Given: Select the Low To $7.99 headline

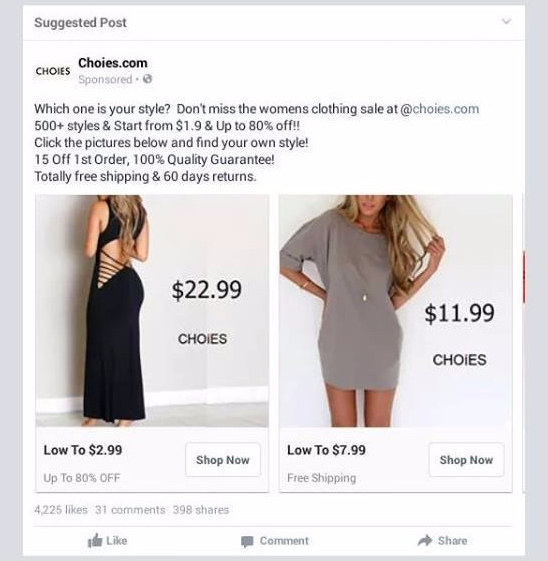Looking at the screenshot, I should tap(326, 450).
